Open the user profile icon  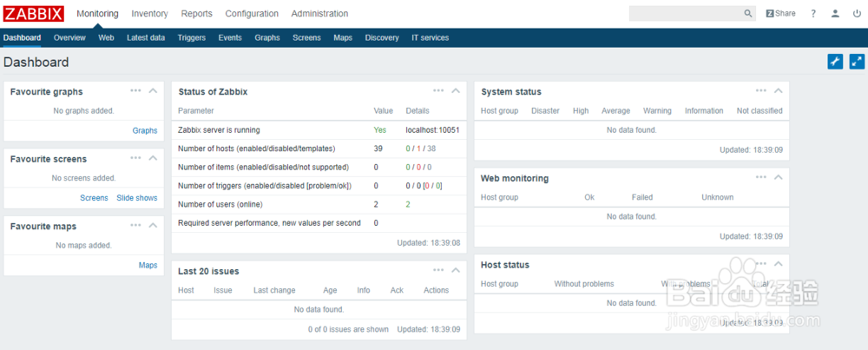(x=835, y=14)
